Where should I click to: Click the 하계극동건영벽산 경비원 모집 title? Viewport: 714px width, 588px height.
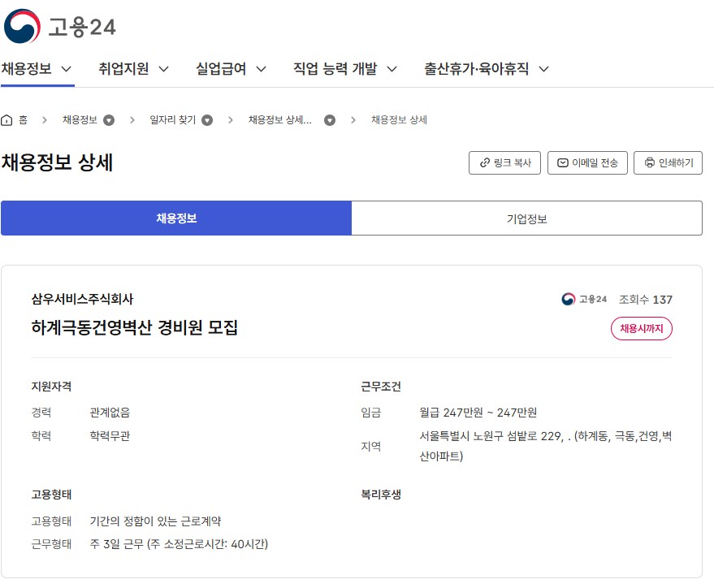[134, 327]
